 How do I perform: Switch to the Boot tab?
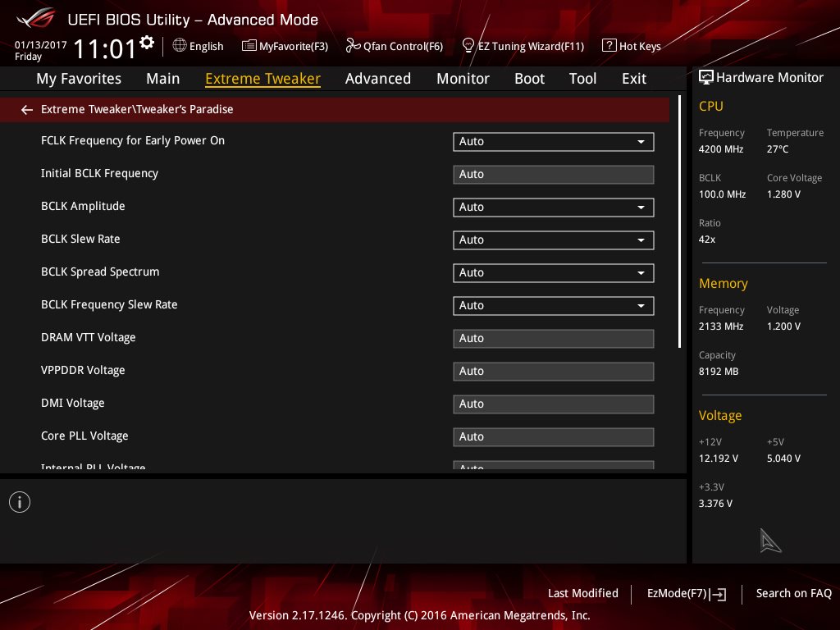[529, 79]
